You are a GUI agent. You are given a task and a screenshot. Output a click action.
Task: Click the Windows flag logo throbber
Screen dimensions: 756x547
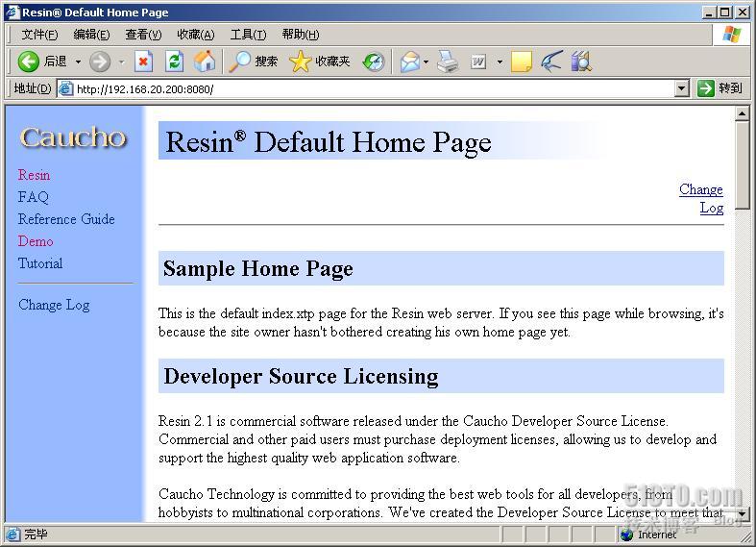coord(731,35)
